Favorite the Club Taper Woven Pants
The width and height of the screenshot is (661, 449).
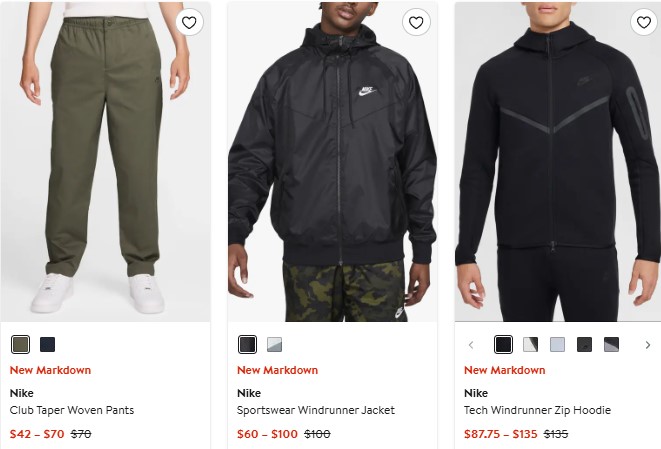click(x=189, y=23)
